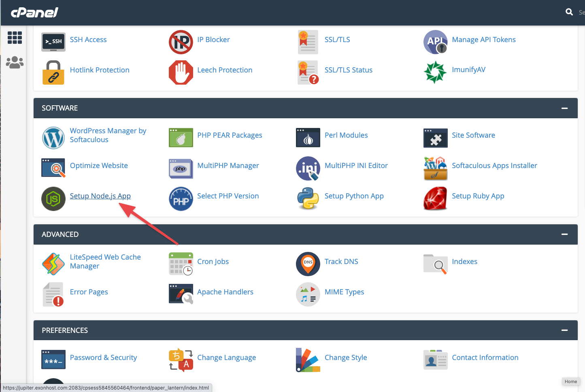Open the Apache Handlers link
This screenshot has width=585, height=392.
click(x=225, y=292)
